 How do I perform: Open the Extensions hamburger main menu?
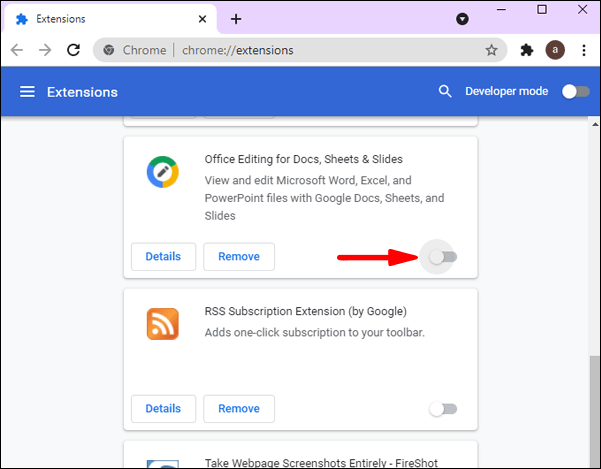tap(27, 92)
